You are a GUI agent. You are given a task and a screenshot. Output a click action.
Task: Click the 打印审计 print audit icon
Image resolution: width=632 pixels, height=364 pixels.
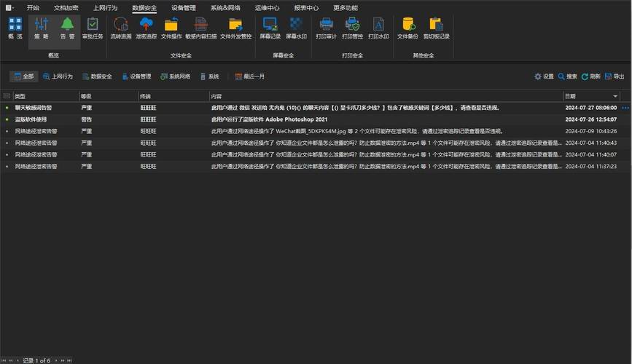point(326,28)
